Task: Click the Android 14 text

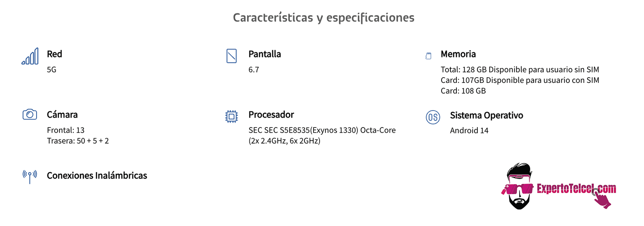Action: pyautogui.click(x=469, y=130)
